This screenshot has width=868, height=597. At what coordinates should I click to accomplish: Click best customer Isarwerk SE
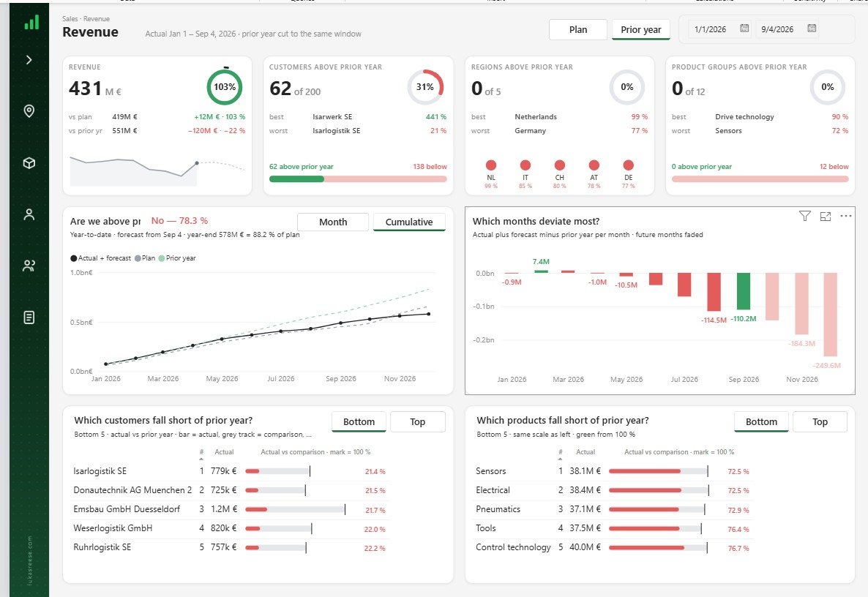pyautogui.click(x=332, y=117)
